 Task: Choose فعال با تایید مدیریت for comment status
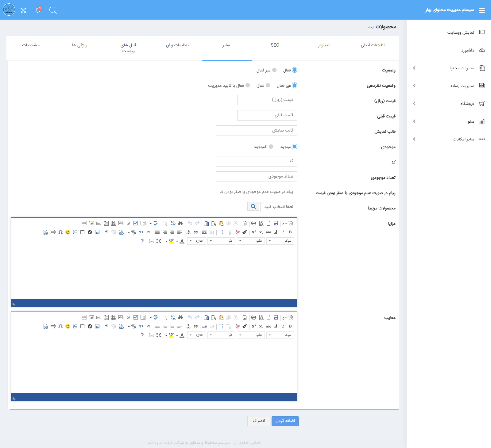coord(248,85)
